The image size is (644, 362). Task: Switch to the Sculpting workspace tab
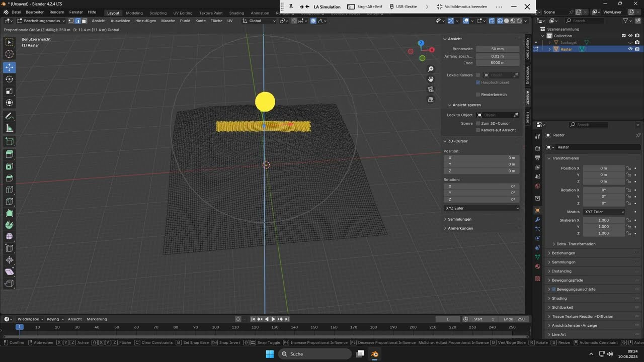point(157,13)
